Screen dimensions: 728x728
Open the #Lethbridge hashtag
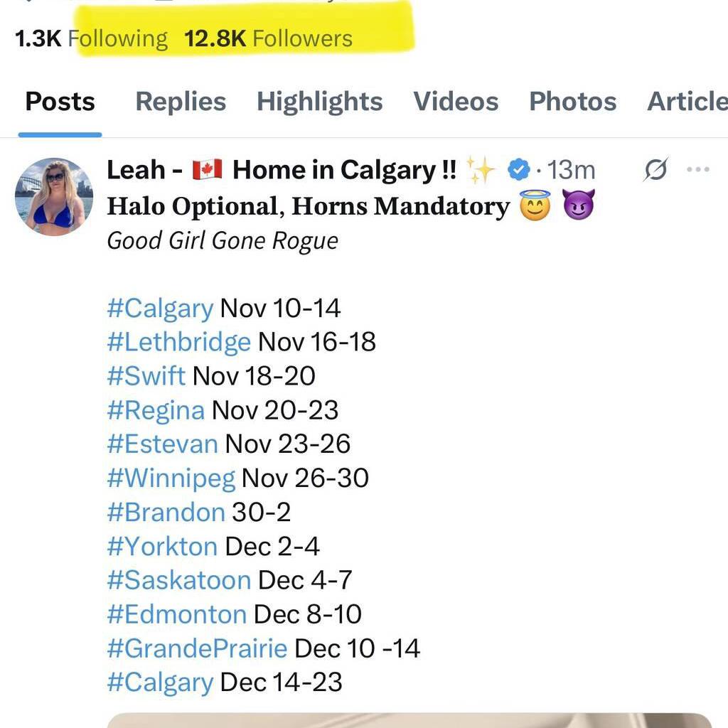tap(179, 342)
